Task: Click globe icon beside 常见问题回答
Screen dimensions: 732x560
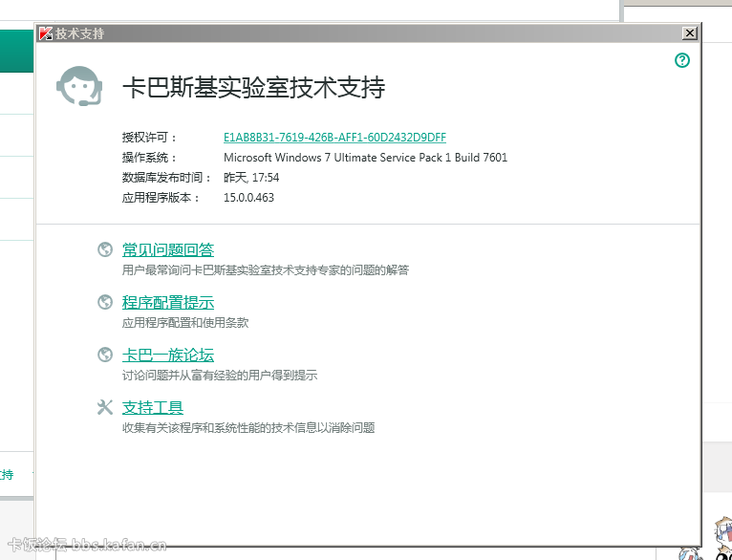Action: coord(105,249)
